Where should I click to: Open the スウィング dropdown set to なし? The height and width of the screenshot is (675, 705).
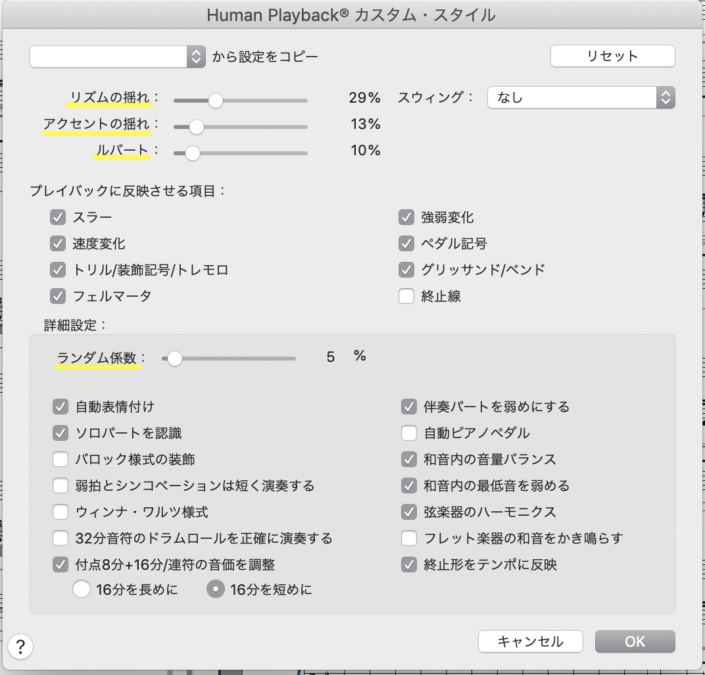tap(581, 98)
